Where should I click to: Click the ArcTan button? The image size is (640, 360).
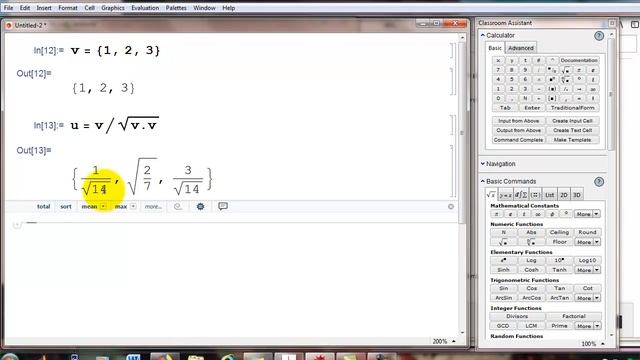(x=559, y=298)
